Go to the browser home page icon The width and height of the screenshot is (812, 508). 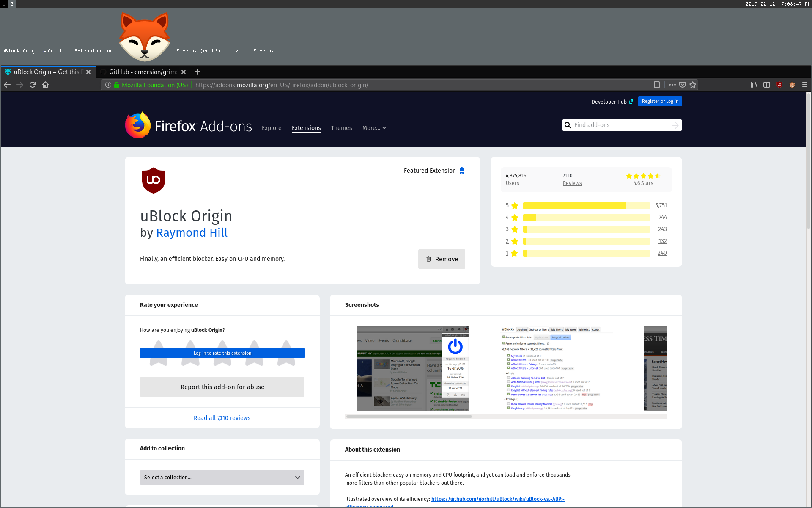pyautogui.click(x=45, y=85)
